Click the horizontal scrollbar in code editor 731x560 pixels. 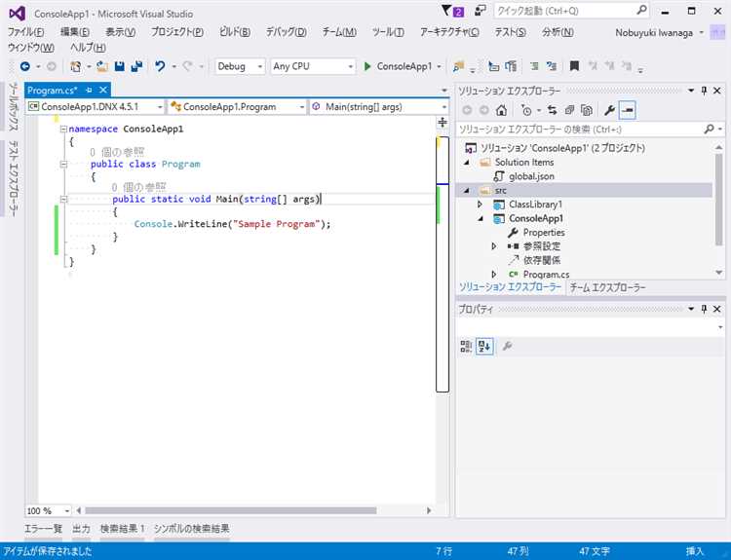coord(231,510)
